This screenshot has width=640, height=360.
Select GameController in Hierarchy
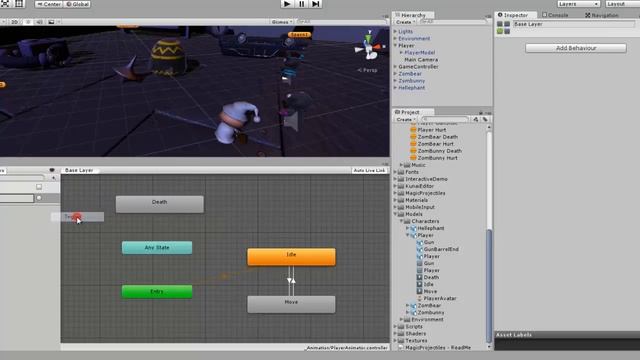(x=418, y=67)
